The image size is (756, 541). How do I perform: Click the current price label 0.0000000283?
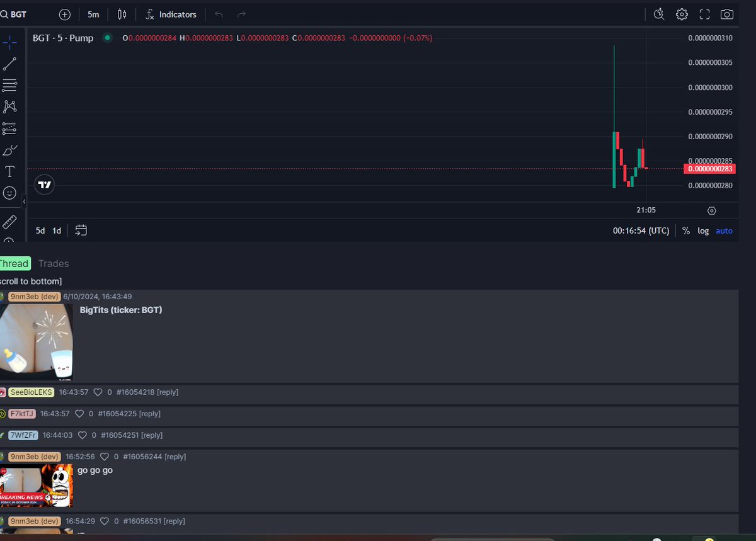click(x=709, y=169)
